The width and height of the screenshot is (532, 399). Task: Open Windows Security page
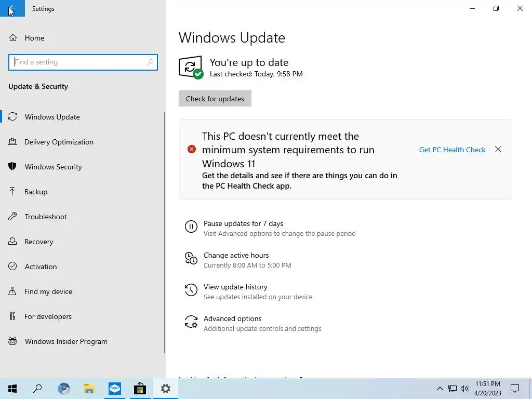(53, 167)
